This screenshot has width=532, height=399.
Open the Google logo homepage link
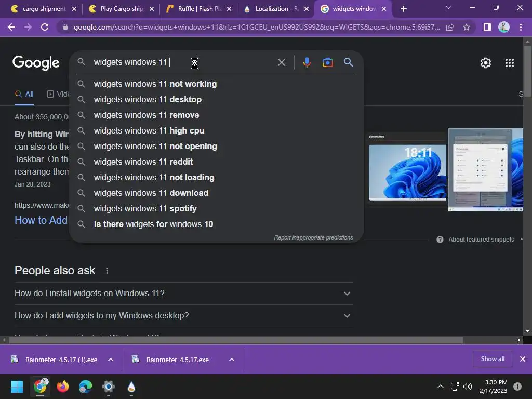click(x=36, y=63)
